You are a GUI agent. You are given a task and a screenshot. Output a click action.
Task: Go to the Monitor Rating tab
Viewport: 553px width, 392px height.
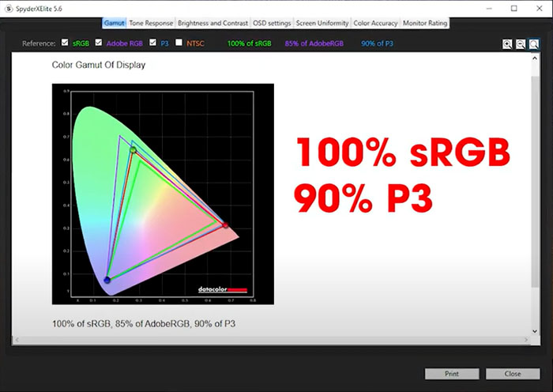pyautogui.click(x=425, y=23)
